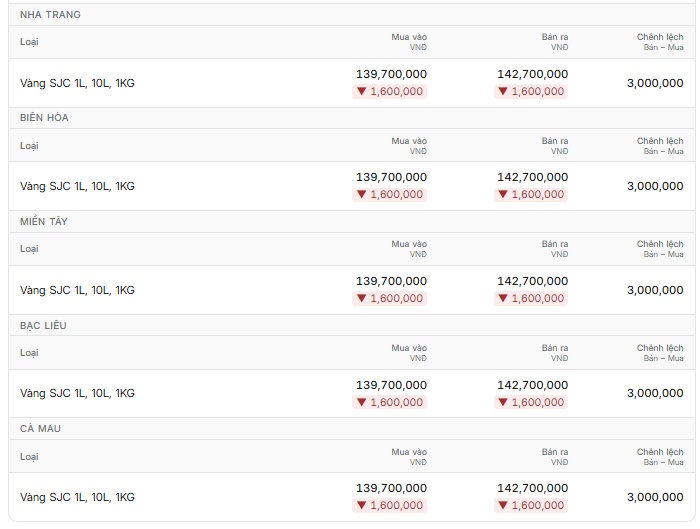This screenshot has width=700, height=529.
Task: Click the Biên Hòa sell-price down arrow icon
Action: coord(503,195)
